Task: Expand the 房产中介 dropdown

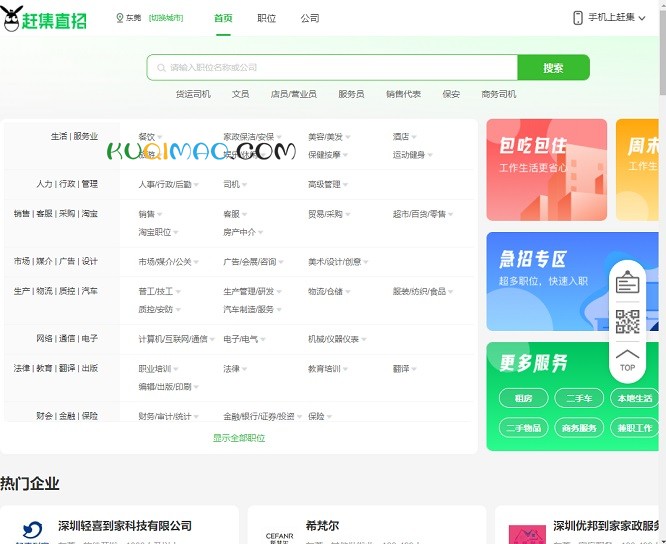Action: 243,232
